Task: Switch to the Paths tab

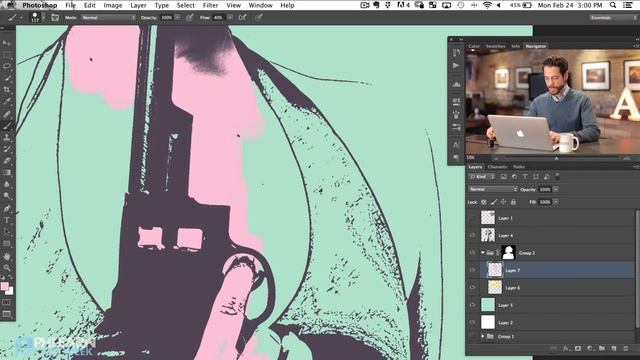Action: tap(519, 167)
